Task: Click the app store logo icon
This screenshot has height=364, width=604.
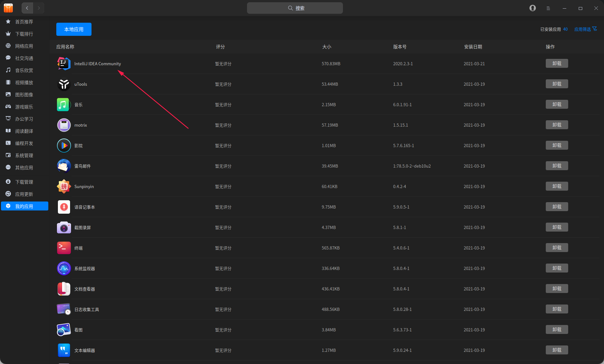Action: (8, 8)
